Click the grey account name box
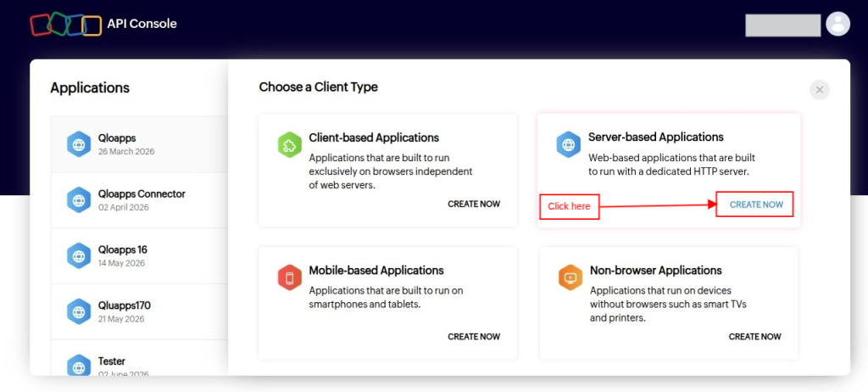Viewport: 868px width, 392px height. [782, 25]
